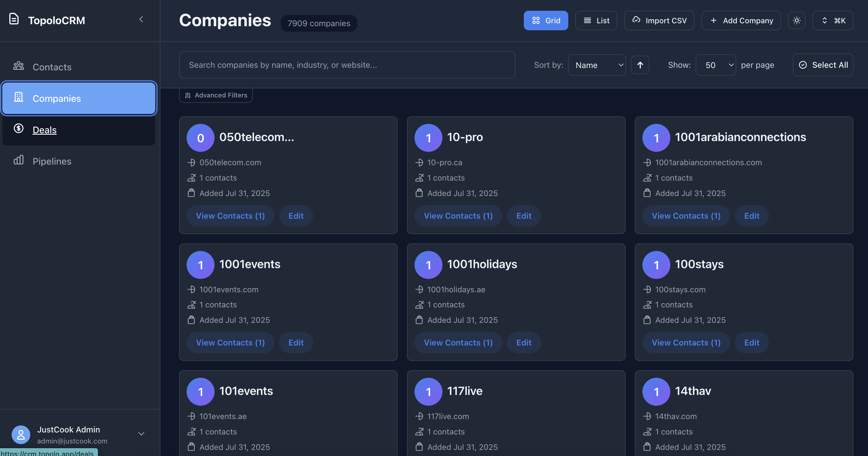868x456 pixels.
Task: Navigate to the Companies menu item
Action: (57, 98)
